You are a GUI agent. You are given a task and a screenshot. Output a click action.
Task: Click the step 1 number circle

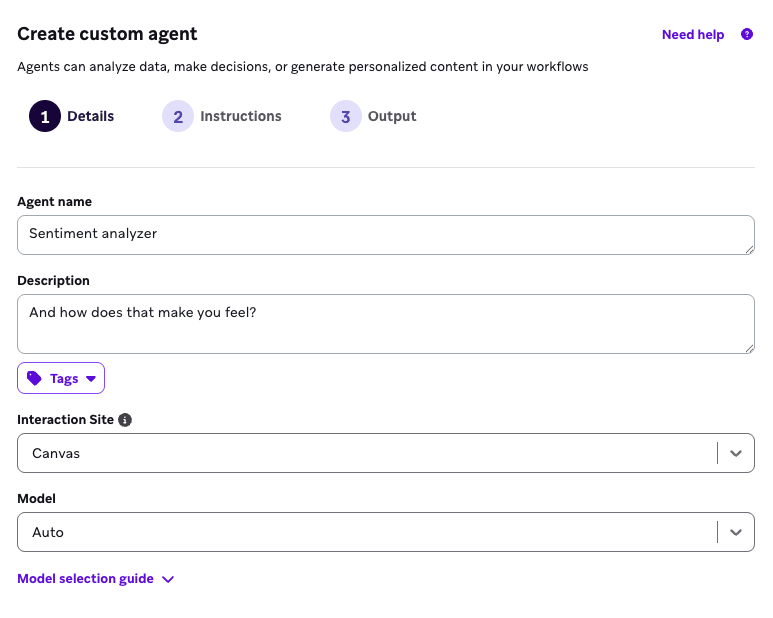[45, 116]
